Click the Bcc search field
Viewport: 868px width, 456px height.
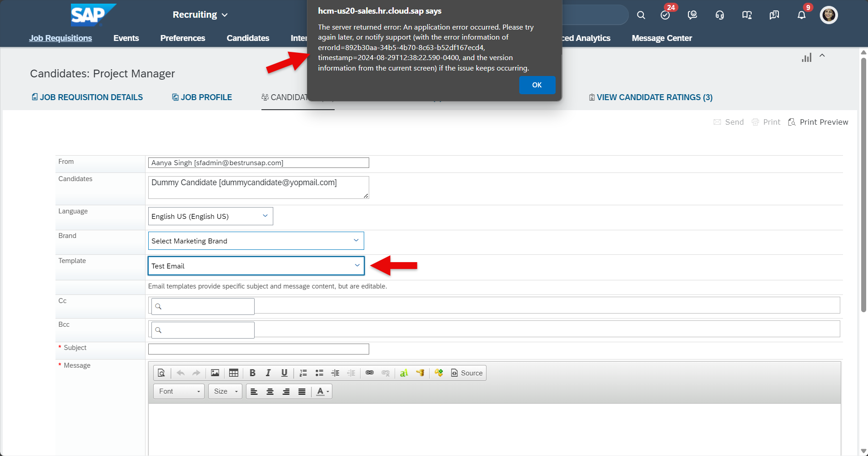coord(203,330)
